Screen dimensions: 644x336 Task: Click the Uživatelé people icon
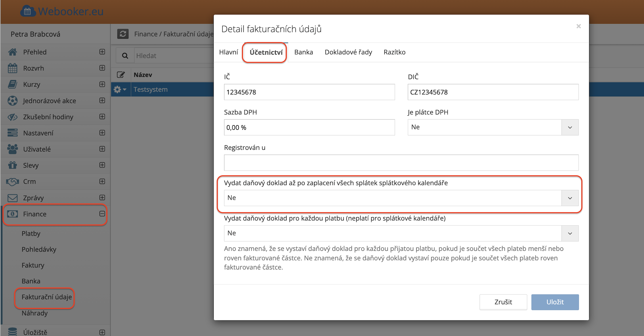(x=13, y=149)
